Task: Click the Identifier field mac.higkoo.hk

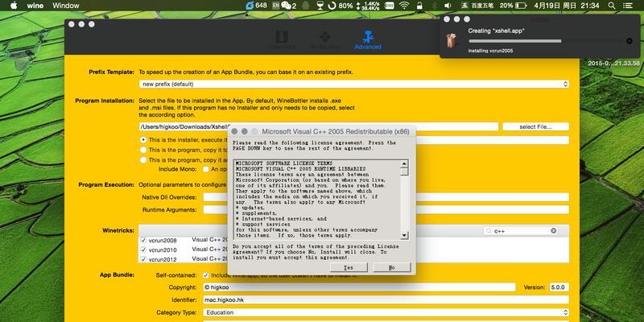Action: pyautogui.click(x=386, y=299)
